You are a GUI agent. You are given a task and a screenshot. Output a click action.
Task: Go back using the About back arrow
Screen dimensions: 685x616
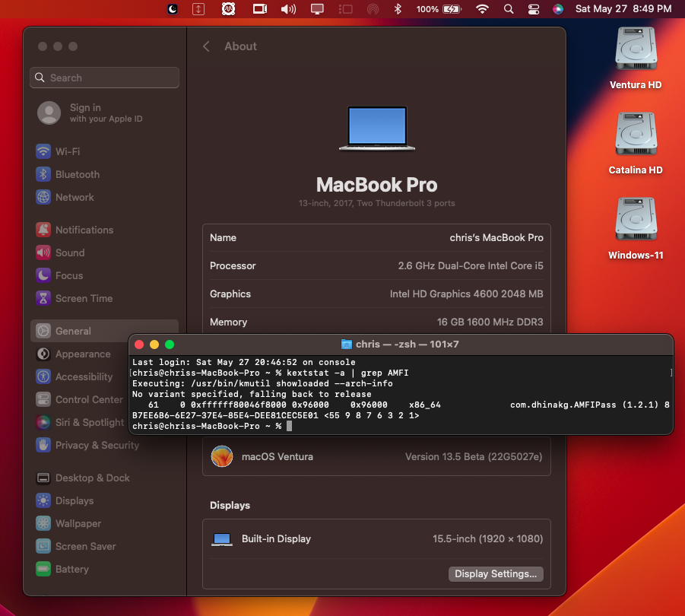point(206,46)
